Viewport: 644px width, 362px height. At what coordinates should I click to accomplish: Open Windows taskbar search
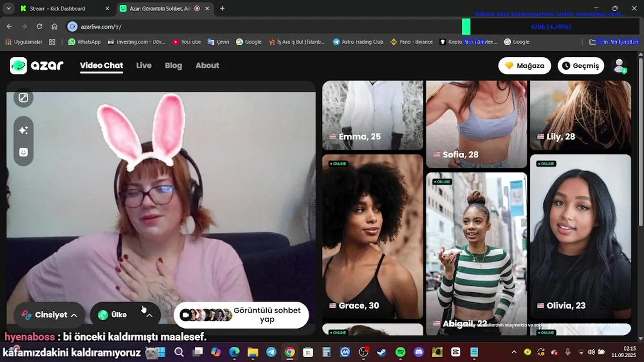[179, 352]
